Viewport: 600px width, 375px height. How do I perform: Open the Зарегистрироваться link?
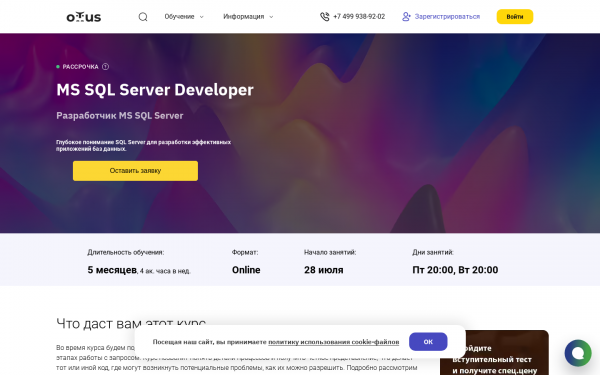tap(447, 16)
